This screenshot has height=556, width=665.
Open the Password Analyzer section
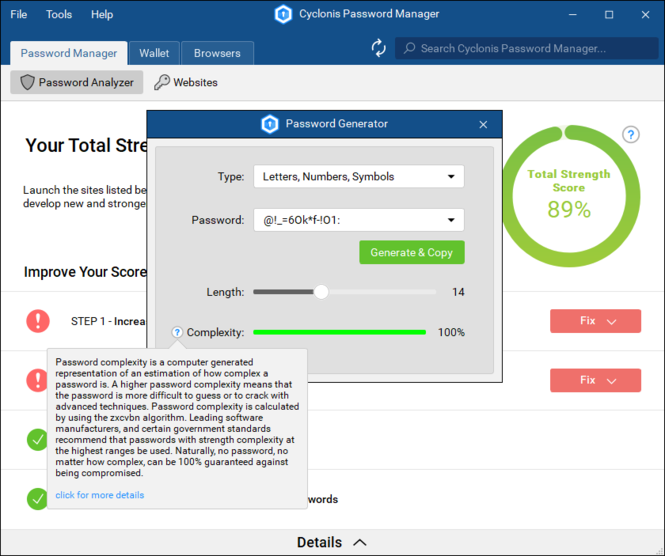77,82
